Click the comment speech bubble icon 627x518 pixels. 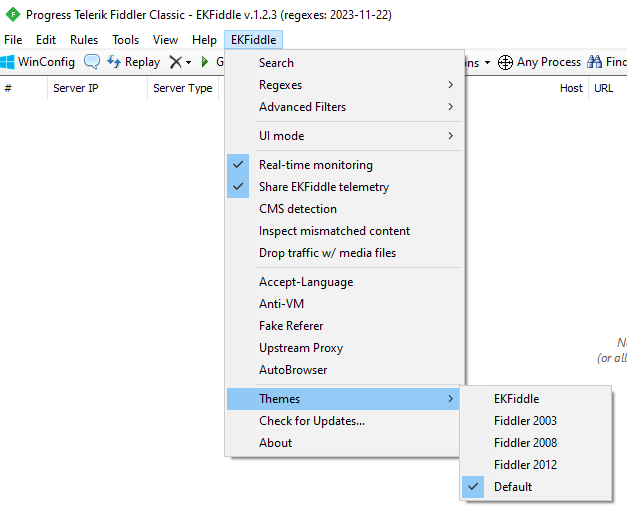[x=92, y=62]
